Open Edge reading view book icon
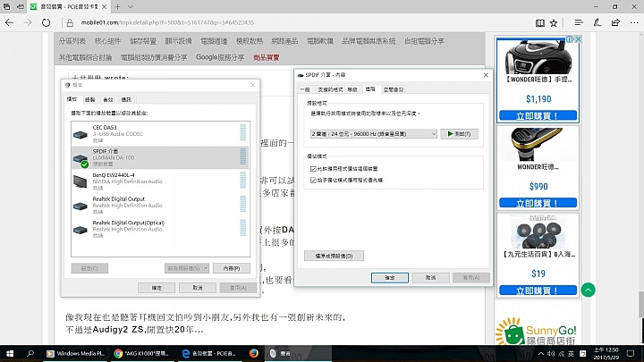The width and height of the screenshot is (644, 362). tap(540, 23)
